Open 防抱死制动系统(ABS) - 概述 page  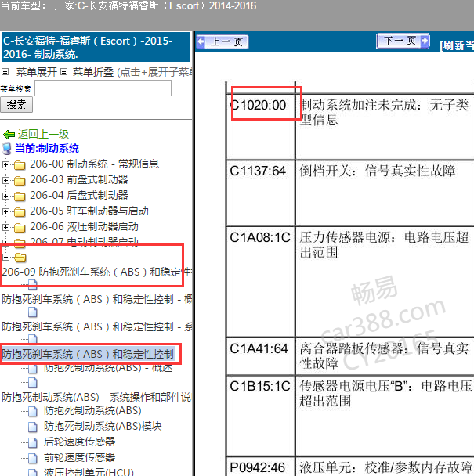(108, 368)
